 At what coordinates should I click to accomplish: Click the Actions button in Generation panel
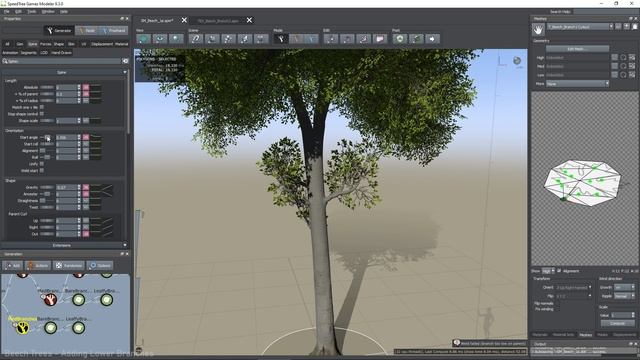click(38, 265)
